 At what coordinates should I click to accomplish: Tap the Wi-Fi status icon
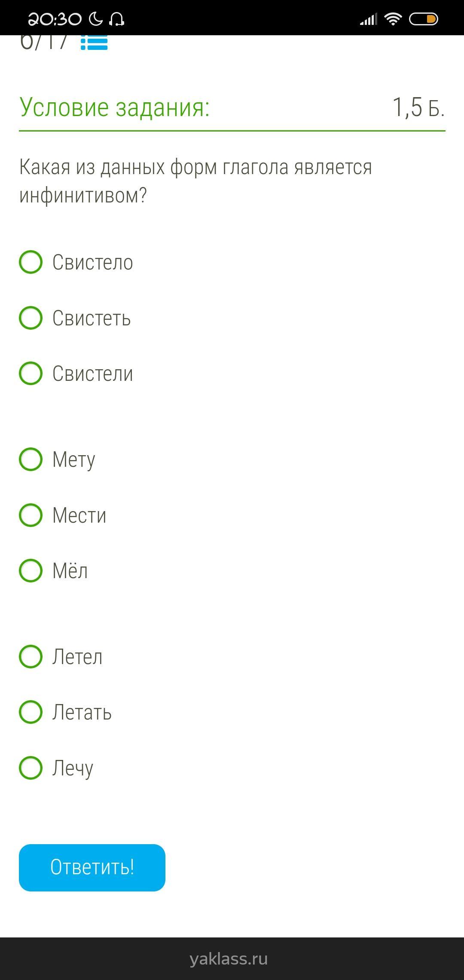tap(393, 19)
